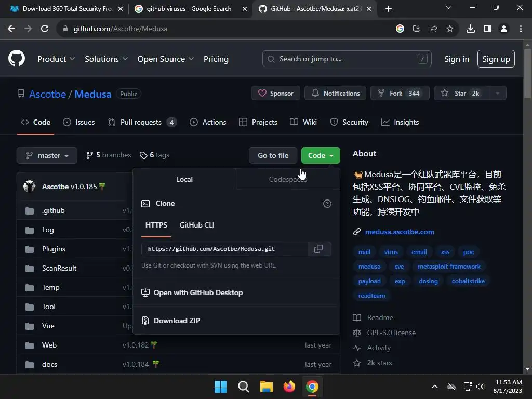Copy the HTTPS clone URL

pyautogui.click(x=318, y=249)
